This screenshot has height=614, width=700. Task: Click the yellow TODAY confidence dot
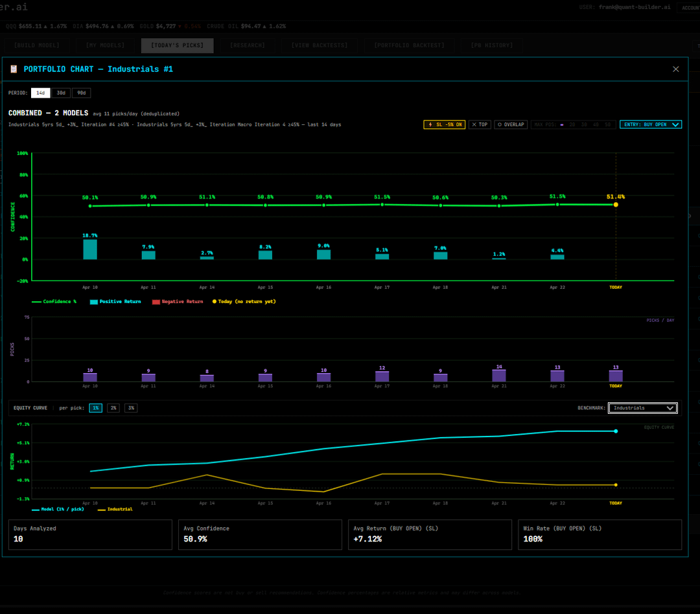point(616,205)
